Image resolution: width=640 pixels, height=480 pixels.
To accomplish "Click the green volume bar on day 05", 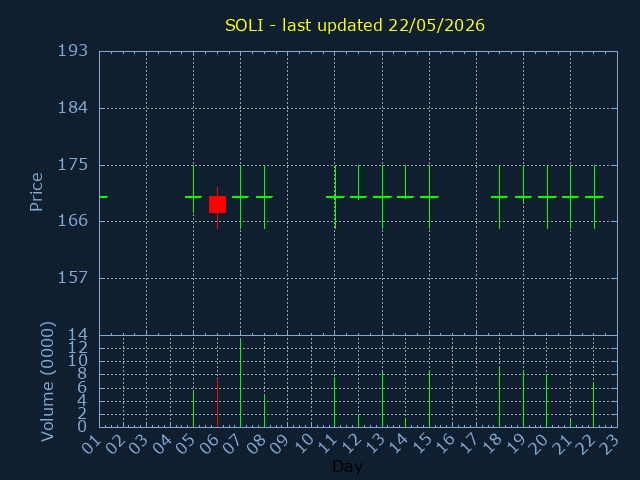I will [x=193, y=409].
